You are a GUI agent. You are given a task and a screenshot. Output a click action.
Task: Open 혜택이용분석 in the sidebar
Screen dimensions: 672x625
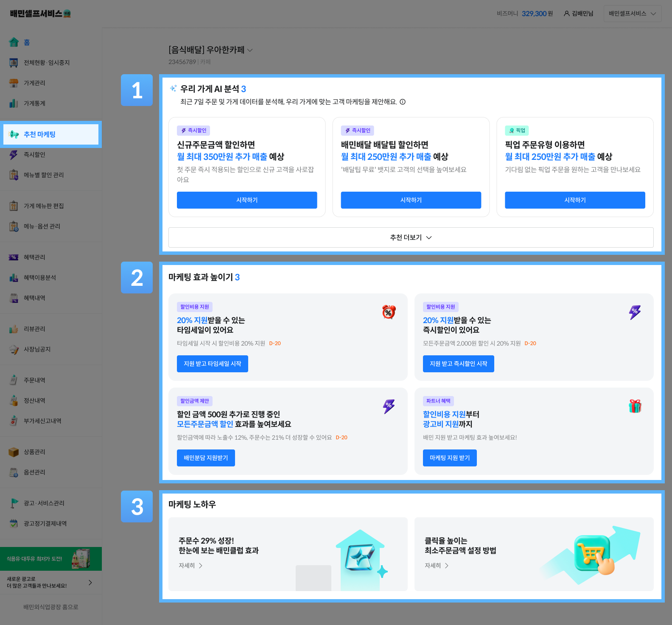(x=51, y=278)
